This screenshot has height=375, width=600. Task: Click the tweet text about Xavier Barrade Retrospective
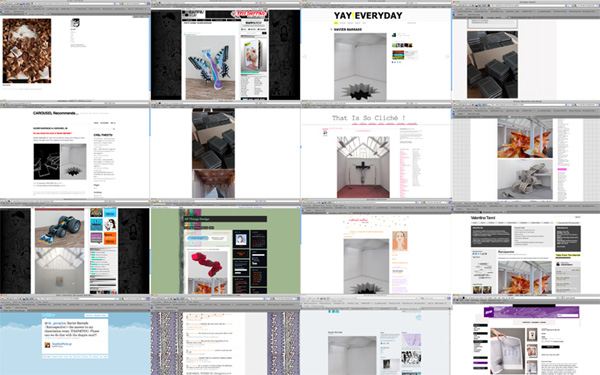[72, 329]
